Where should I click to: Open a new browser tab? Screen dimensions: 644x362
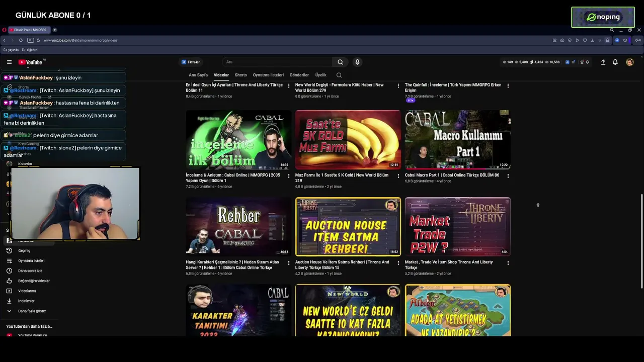pos(55,30)
